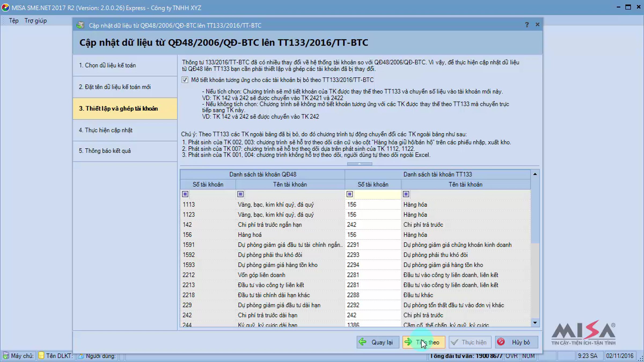
Task: Open the Trợ giúp menu
Action: point(35,21)
